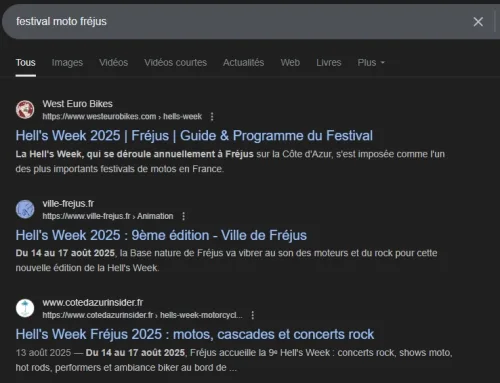Select the Tous tab
Viewport: 500px width, 383px height.
tap(26, 63)
